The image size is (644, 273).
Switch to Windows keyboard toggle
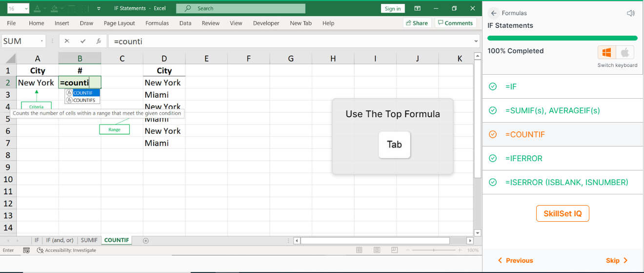(607, 52)
